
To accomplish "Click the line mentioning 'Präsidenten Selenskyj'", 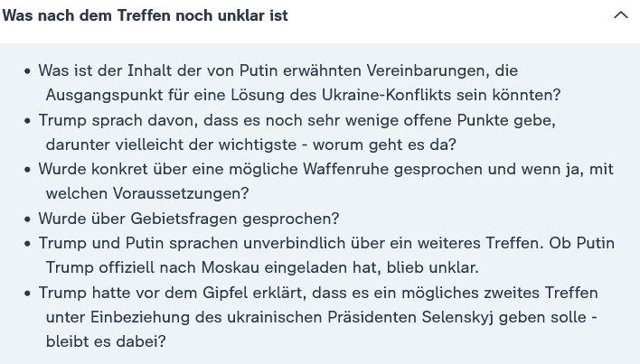I will [321, 317].
